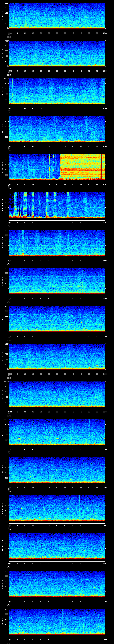Image resolution: width=114 pixels, height=644 pixels.
Task: Click the '17:00' end time label
Action: 105,109
